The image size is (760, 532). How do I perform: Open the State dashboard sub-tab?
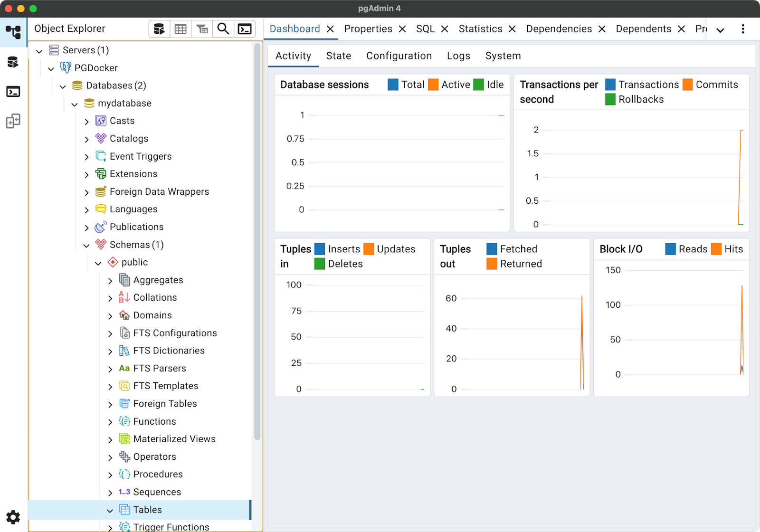pos(339,56)
